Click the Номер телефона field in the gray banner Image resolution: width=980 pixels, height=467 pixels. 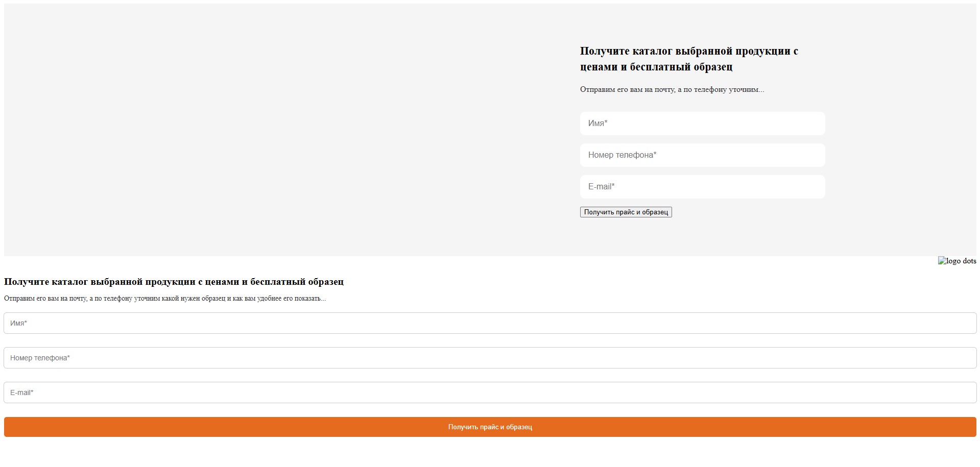point(702,155)
